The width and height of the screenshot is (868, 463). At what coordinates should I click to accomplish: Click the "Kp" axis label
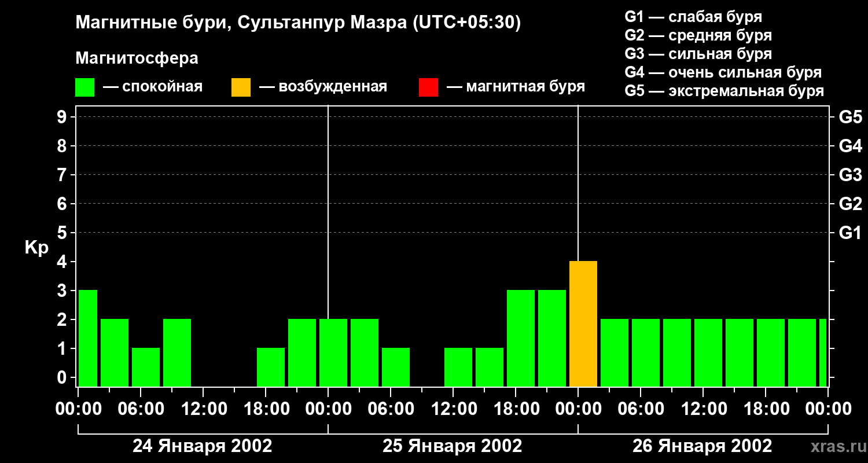[36, 248]
